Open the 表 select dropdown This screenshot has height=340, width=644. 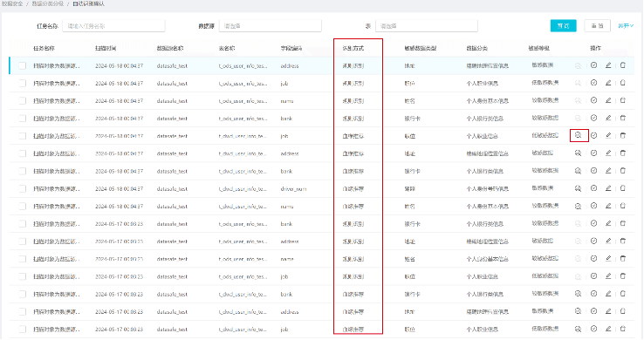[427, 26]
